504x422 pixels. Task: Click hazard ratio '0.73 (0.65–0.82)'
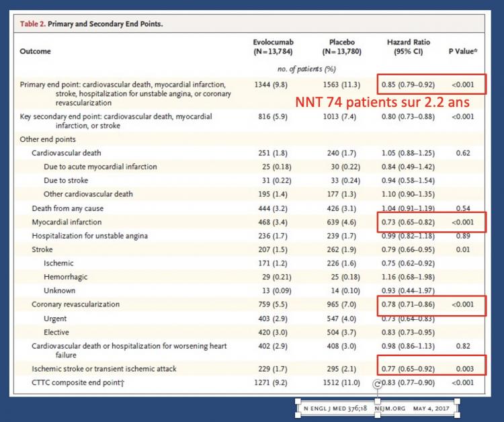coord(408,222)
